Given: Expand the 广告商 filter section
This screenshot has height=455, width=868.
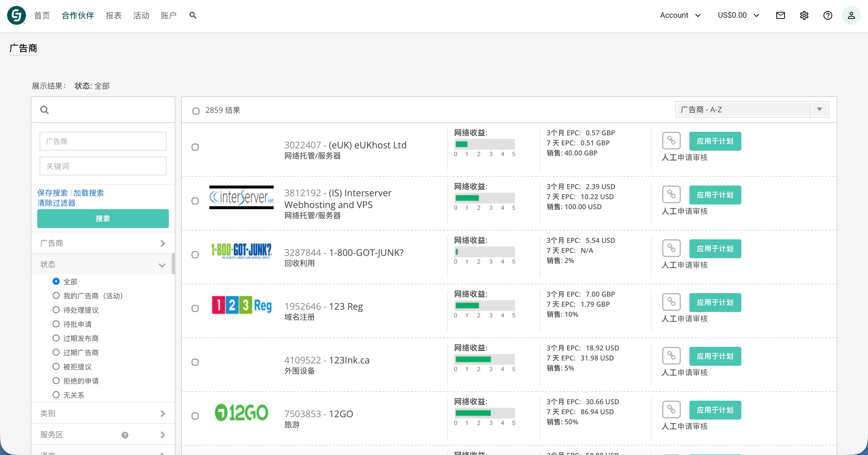Looking at the screenshot, I should (x=103, y=243).
